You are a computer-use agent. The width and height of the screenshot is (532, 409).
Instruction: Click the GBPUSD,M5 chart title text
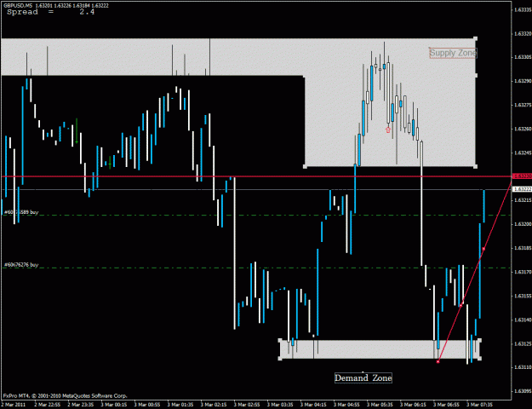[x=55, y=5]
